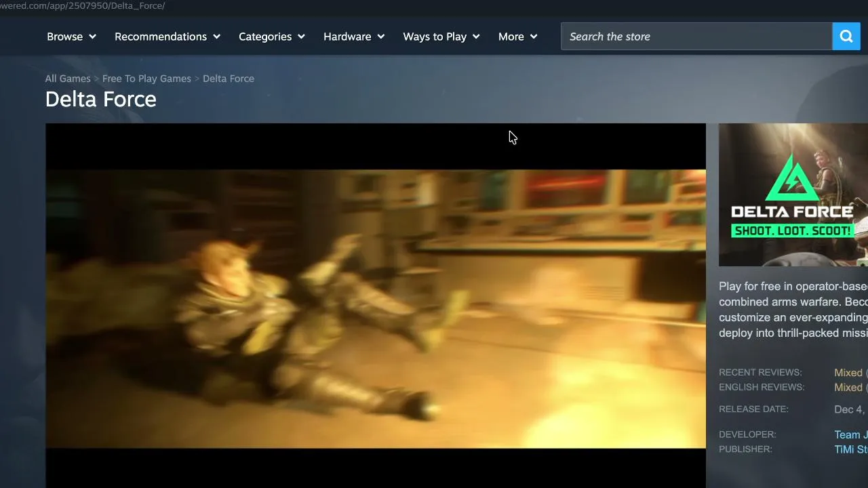This screenshot has height=488, width=868.
Task: Select the DEVELOPER: label
Action: coord(747,434)
